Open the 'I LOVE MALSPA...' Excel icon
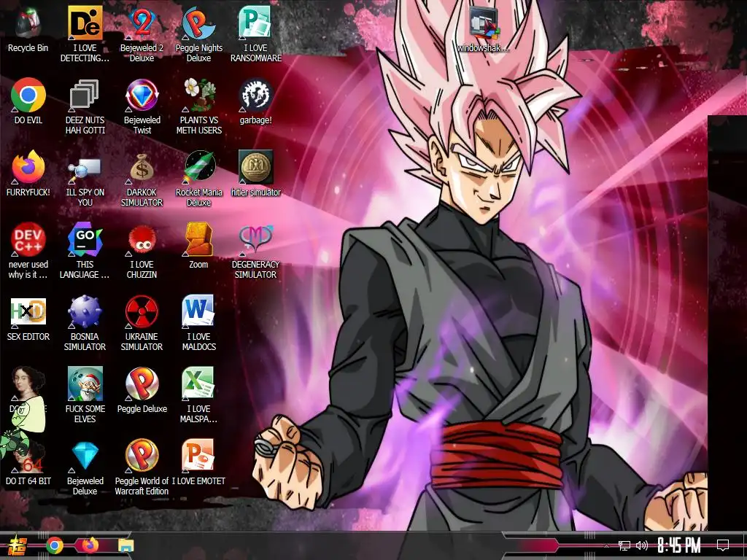 198,384
